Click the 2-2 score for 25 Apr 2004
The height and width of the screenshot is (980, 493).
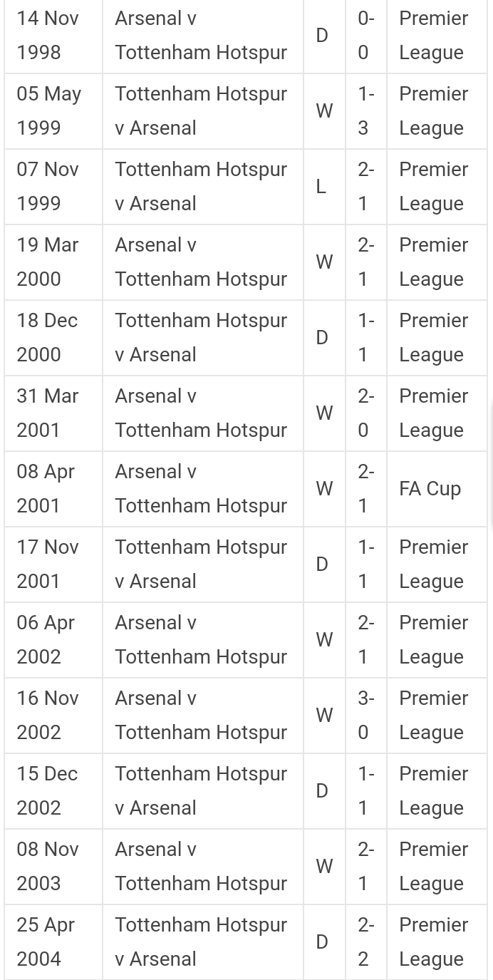pyautogui.click(x=365, y=942)
